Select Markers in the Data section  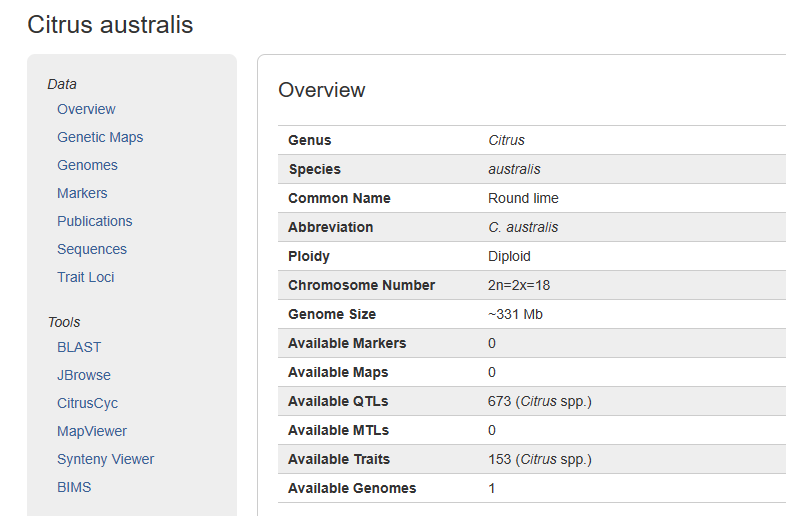click(x=82, y=193)
